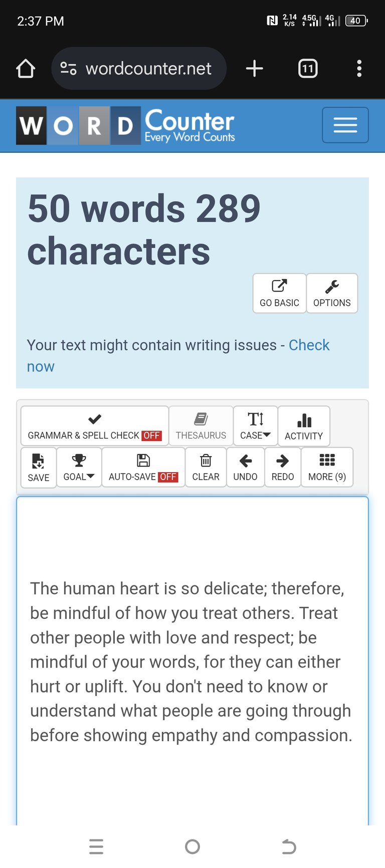Enable the Auto-Save toggle
Image resolution: width=385 pixels, height=868 pixels.
coord(143,467)
